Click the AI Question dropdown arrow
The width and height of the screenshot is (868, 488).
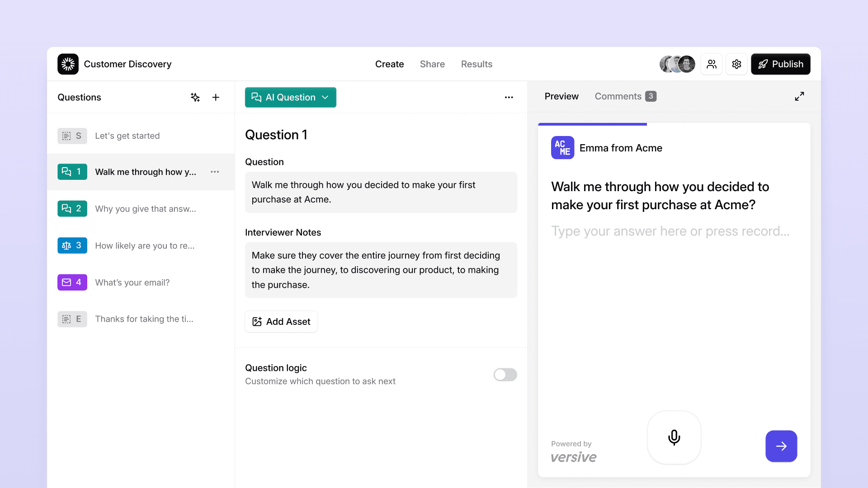[x=326, y=97]
